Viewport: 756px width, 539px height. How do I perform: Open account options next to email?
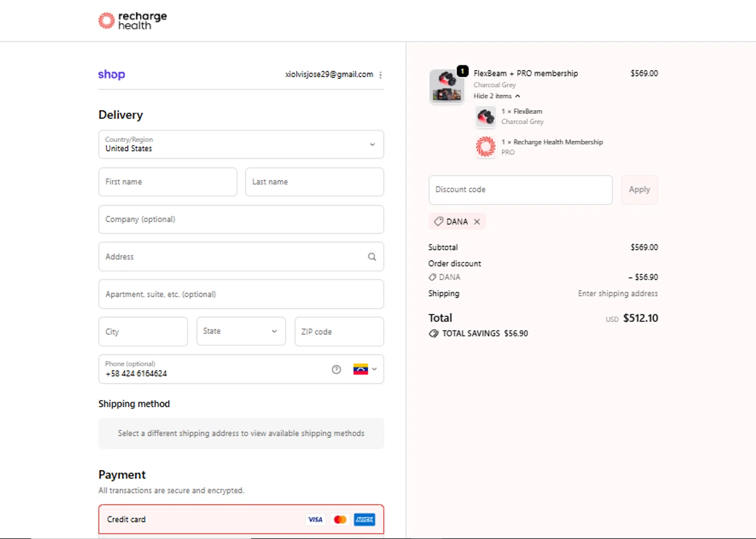(x=381, y=75)
